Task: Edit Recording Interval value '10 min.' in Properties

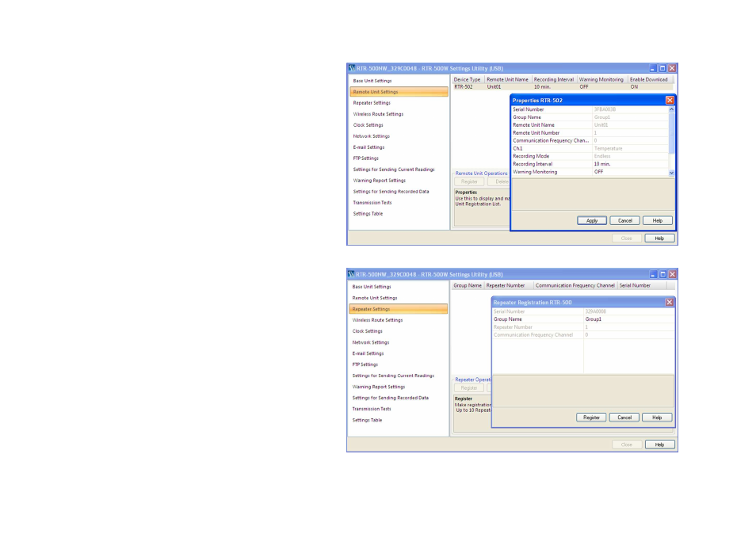Action: pos(630,164)
